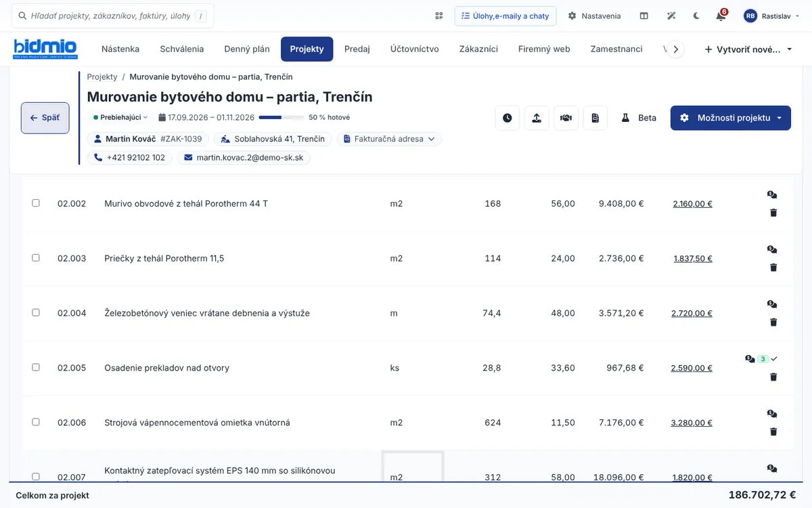Click the project search input field
The image size is (812, 508).
[x=112, y=16]
